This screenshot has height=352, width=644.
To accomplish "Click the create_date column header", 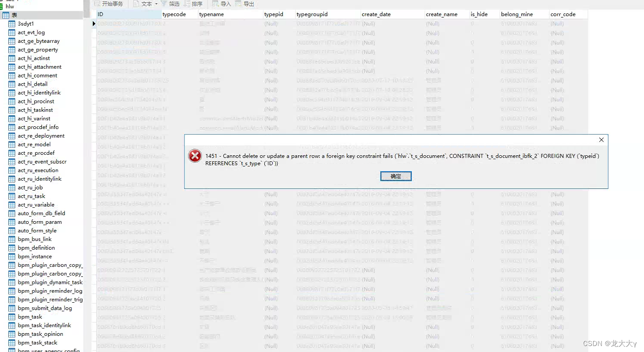I will (376, 14).
